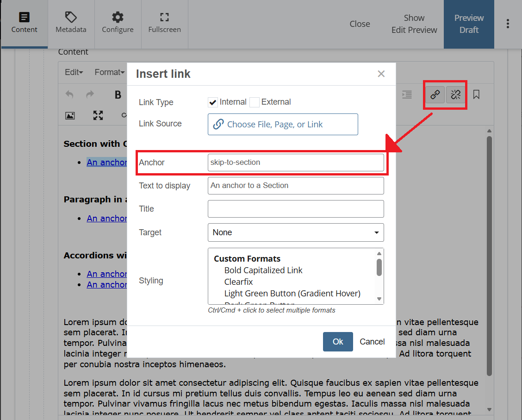The height and width of the screenshot is (420, 522).
Task: Toggle bold formatting in the toolbar
Action: [118, 95]
